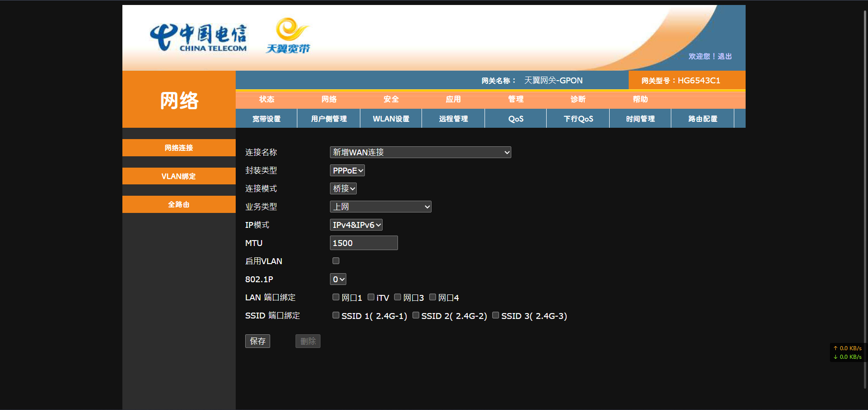The width and height of the screenshot is (868, 410).
Task: Select SSID 1 (2.4G-1) binding checkbox
Action: coord(336,315)
